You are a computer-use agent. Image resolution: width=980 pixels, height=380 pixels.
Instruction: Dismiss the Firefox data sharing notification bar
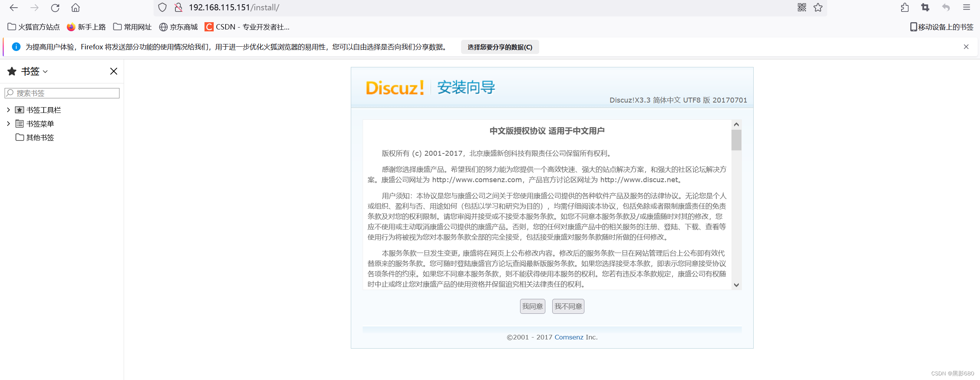966,47
